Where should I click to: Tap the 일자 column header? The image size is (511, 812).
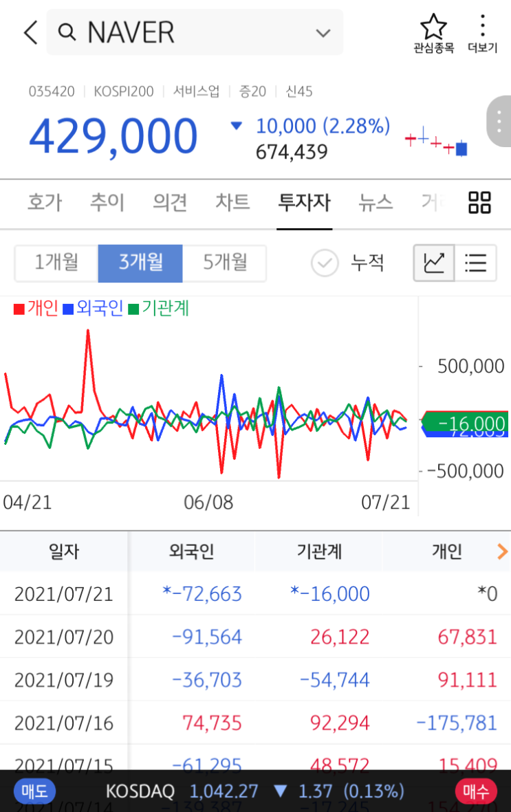pyautogui.click(x=64, y=551)
